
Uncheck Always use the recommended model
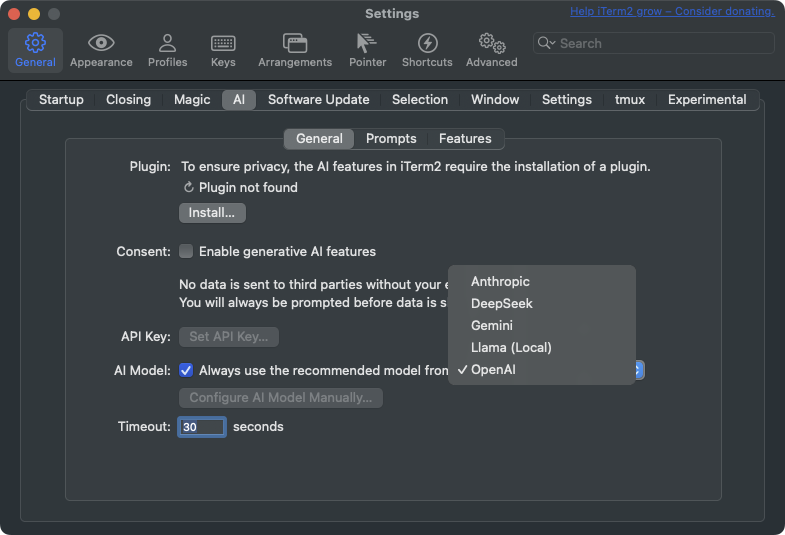[186, 370]
